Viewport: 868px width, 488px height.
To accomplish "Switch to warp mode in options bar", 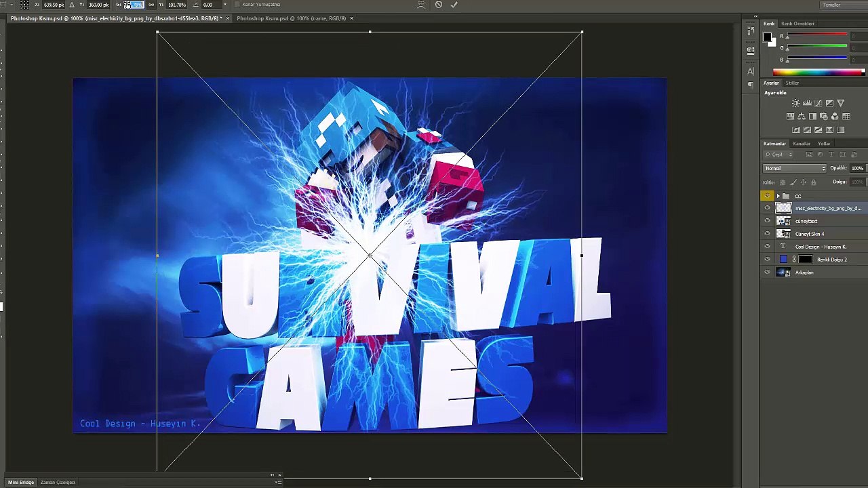I will click(421, 5).
